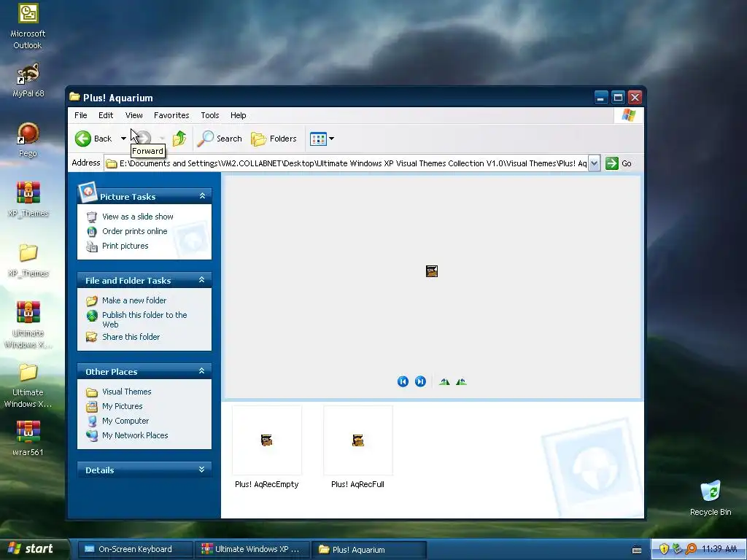Open My Pictures in Other Places

pyautogui.click(x=122, y=407)
